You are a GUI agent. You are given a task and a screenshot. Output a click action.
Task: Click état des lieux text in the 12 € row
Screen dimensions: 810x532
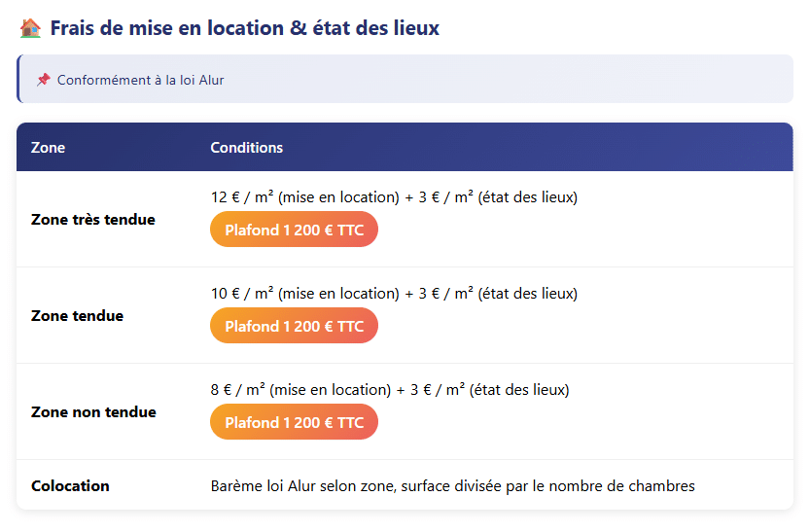coord(528,197)
